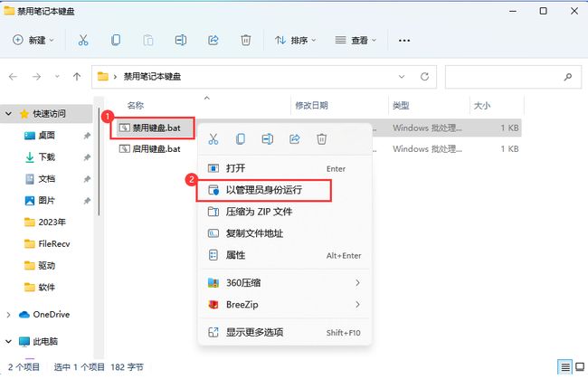Sort by the 修改日期 column header
This screenshot has height=379, width=588.
pos(311,105)
